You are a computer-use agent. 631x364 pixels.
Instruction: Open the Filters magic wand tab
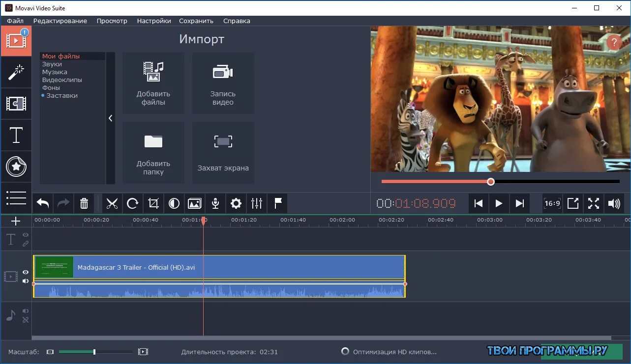pyautogui.click(x=16, y=72)
